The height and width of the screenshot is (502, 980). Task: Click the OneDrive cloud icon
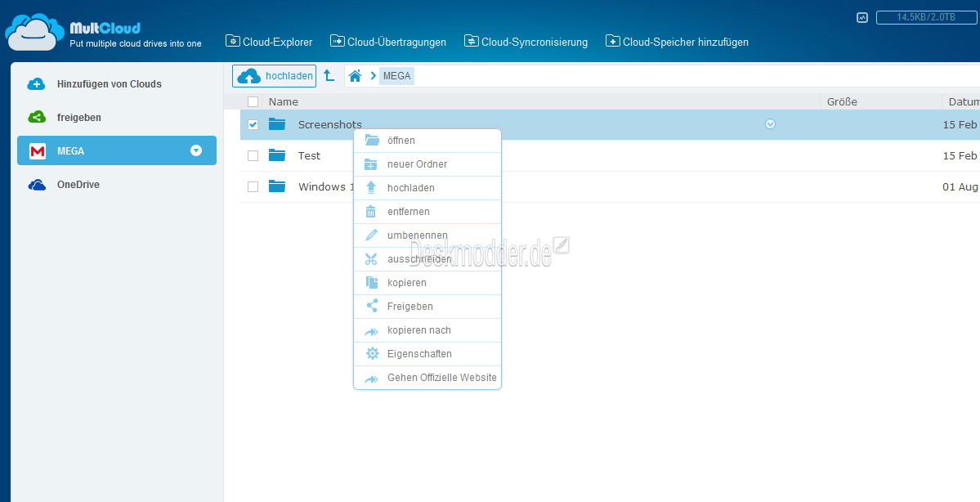click(x=37, y=185)
